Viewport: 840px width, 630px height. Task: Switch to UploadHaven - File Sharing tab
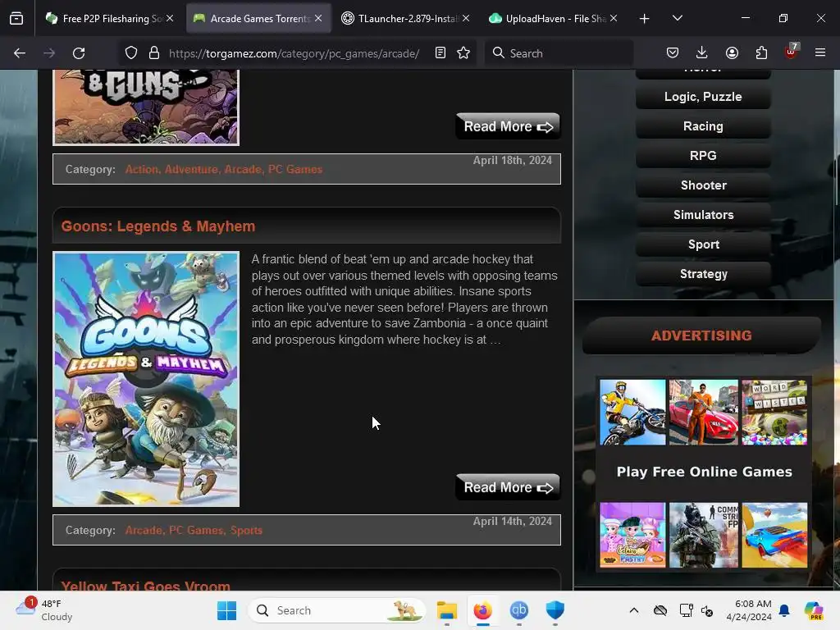(554, 19)
